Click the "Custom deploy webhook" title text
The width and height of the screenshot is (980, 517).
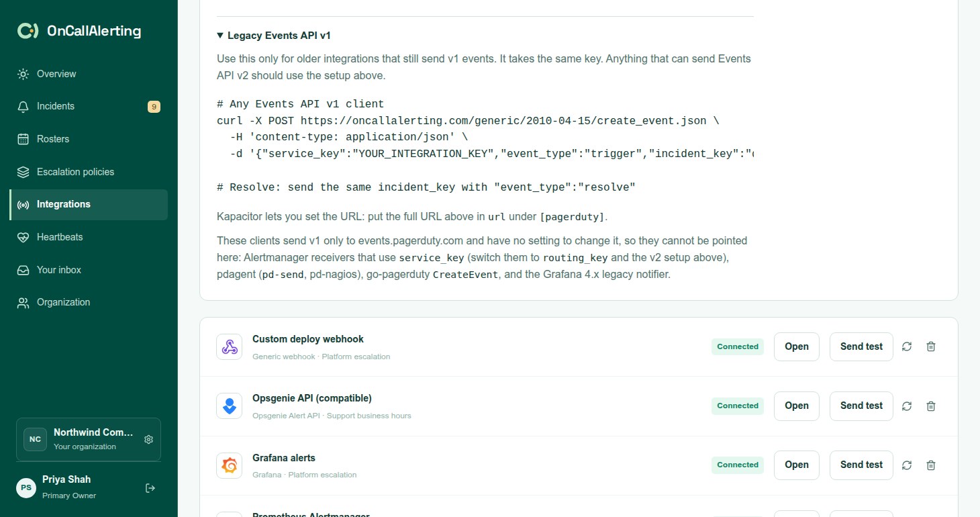tap(308, 339)
